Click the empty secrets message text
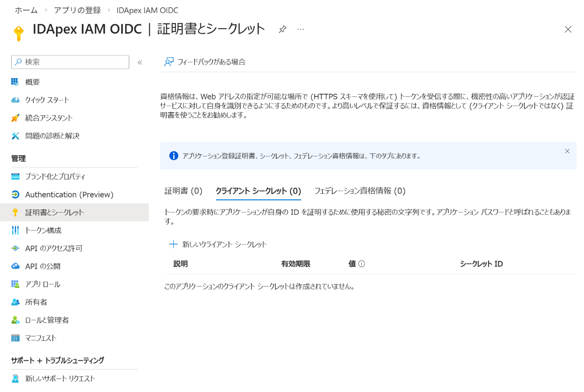 (259, 286)
